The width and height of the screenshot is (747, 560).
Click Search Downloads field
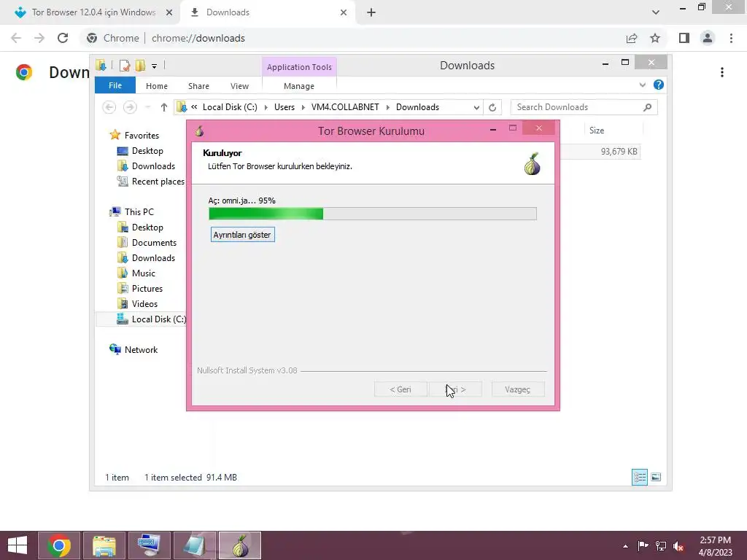click(x=584, y=107)
